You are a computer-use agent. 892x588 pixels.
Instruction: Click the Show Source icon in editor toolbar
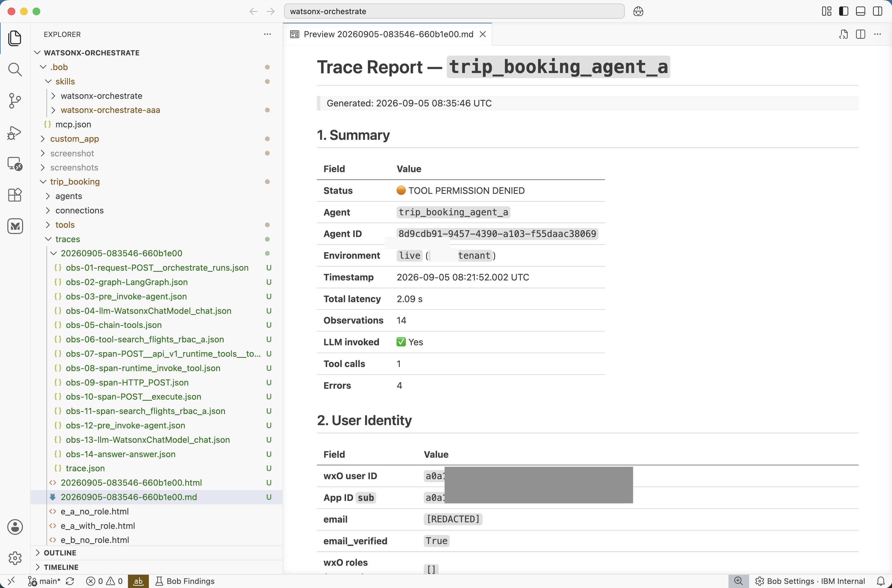click(x=843, y=34)
